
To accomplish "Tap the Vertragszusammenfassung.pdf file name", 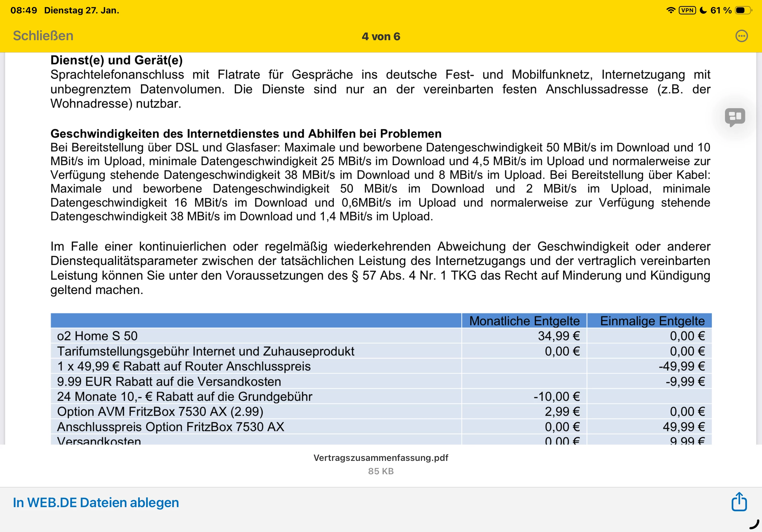I will (x=381, y=458).
